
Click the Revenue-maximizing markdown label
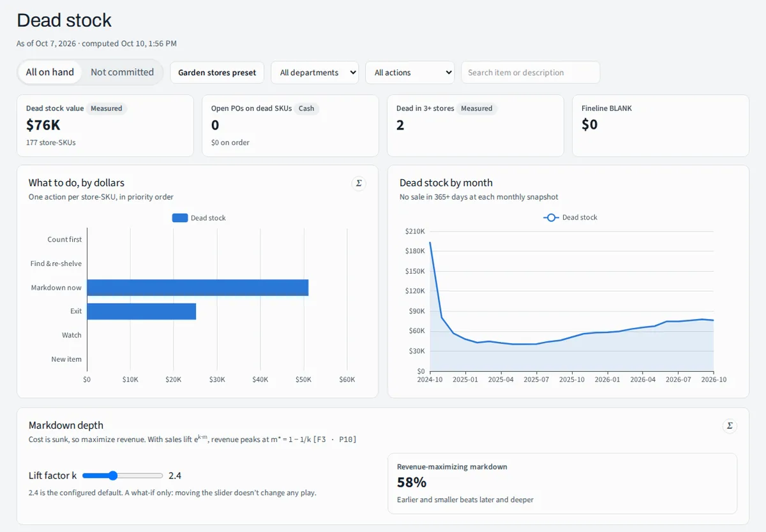452,466
